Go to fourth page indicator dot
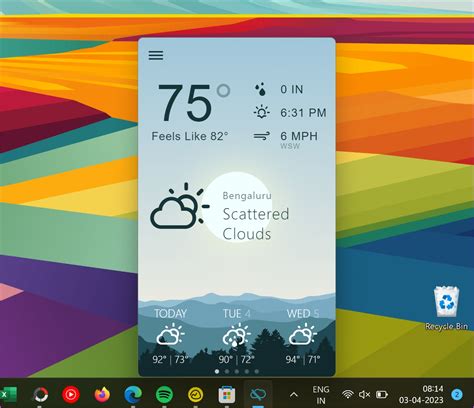This screenshot has width=474, height=408. pyautogui.click(x=247, y=371)
